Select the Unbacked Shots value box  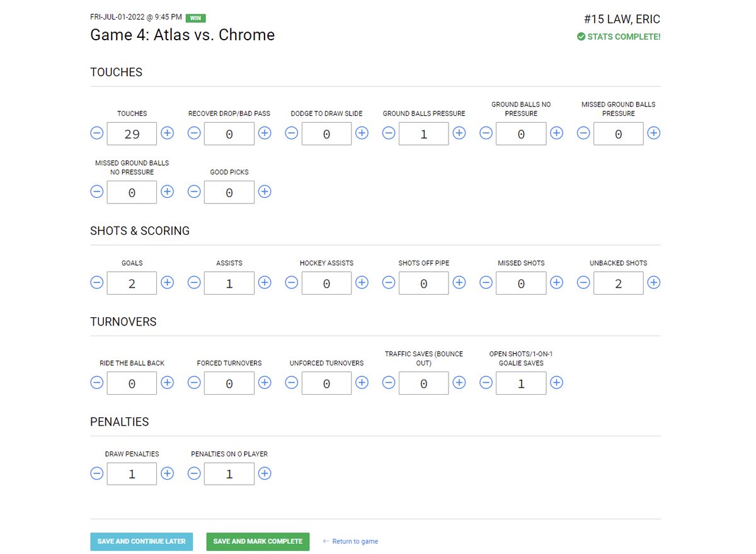[x=619, y=283]
